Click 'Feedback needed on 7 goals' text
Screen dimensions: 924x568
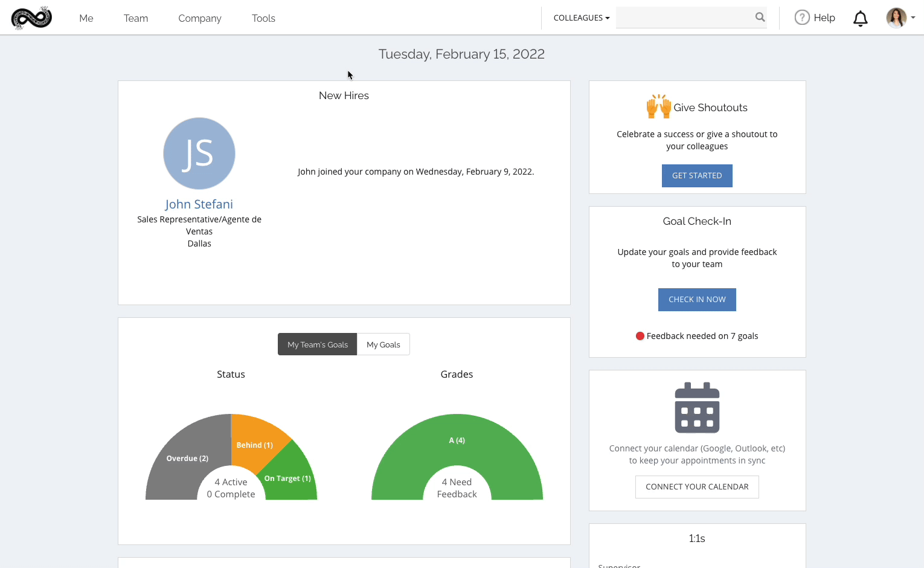pos(702,336)
